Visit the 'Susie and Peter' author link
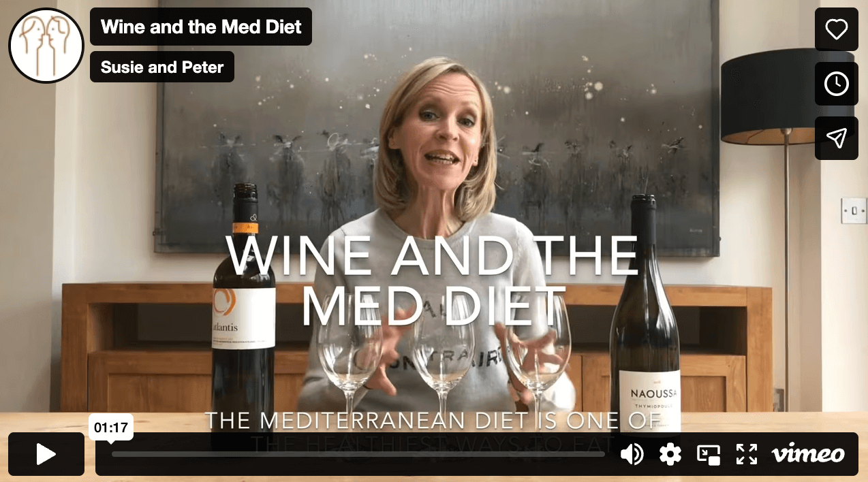Screen dimensions: 868x482 click(x=162, y=67)
